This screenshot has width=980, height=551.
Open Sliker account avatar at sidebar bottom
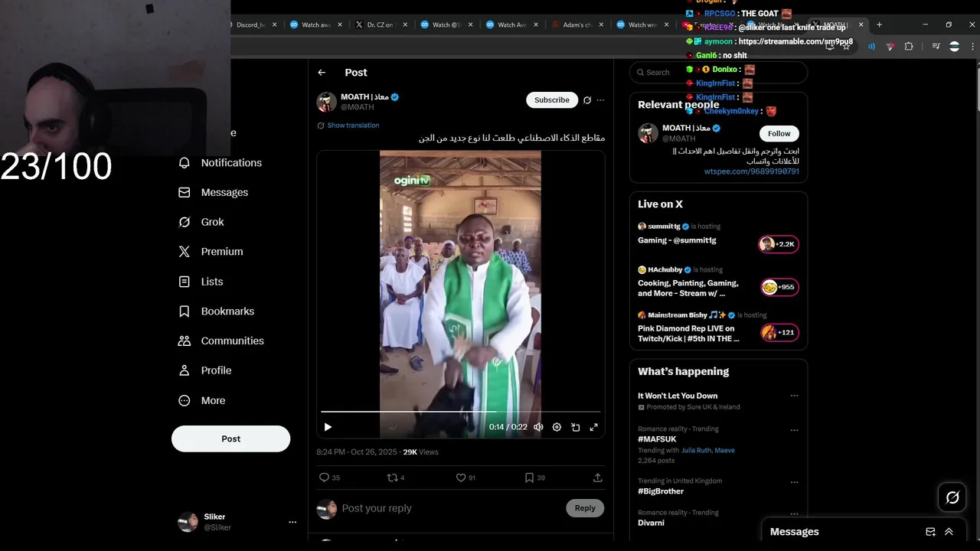(188, 522)
